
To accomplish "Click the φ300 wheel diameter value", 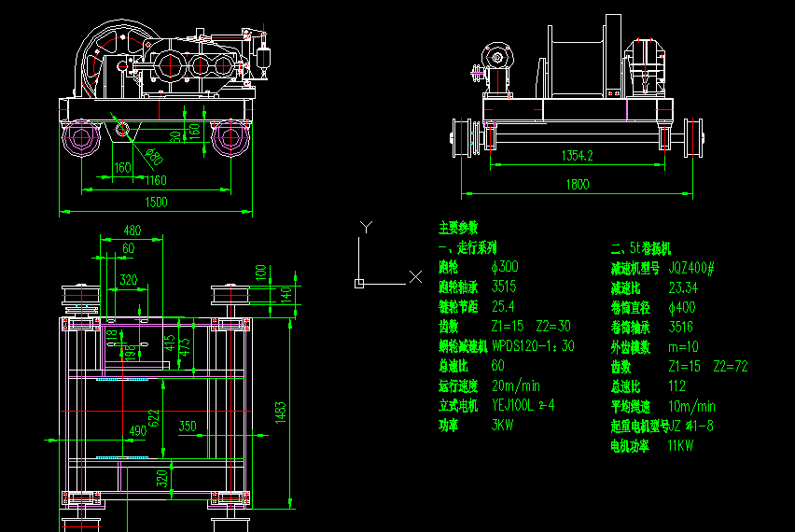I will [x=505, y=267].
